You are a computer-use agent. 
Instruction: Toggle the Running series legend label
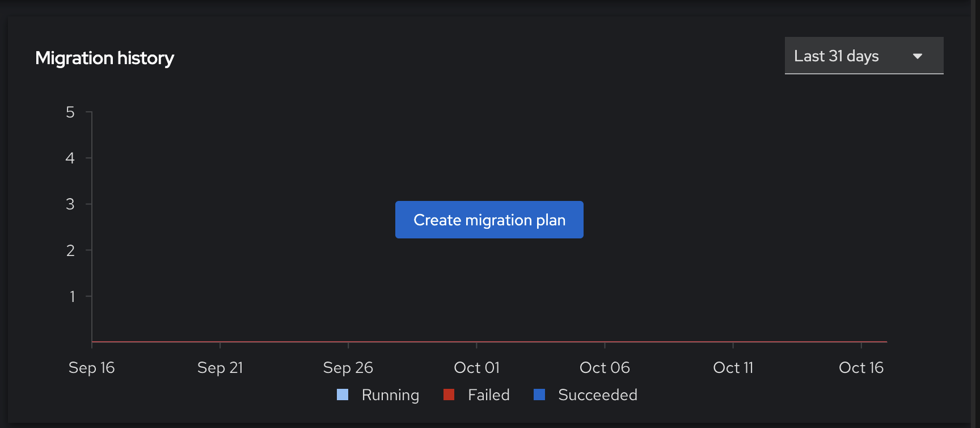pos(390,395)
